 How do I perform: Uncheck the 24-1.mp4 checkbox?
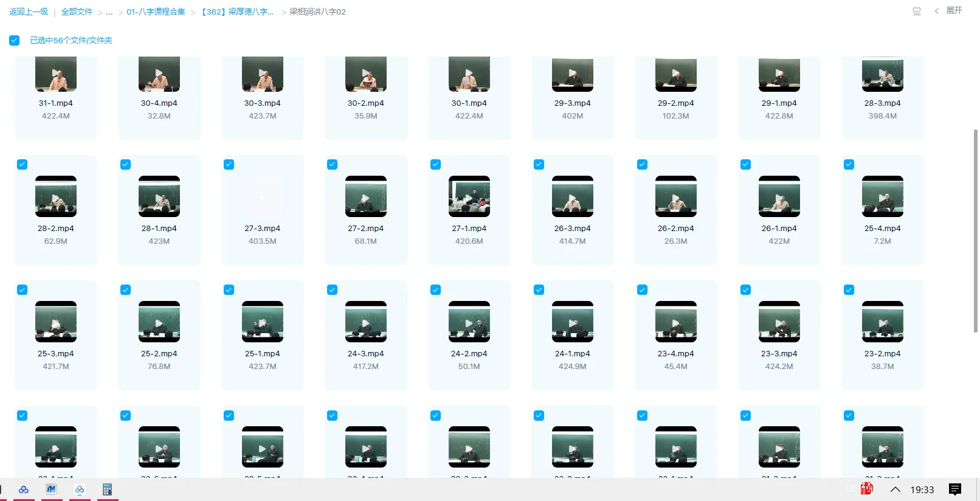539,289
